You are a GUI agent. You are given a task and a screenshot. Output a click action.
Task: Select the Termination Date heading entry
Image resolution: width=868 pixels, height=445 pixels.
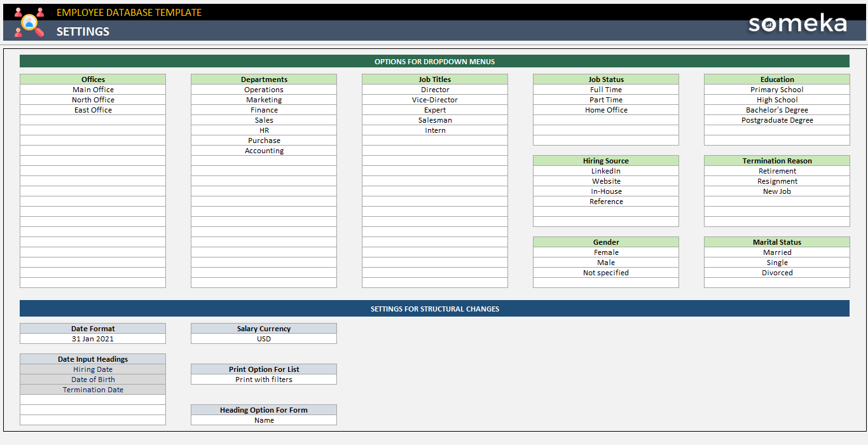pyautogui.click(x=92, y=389)
